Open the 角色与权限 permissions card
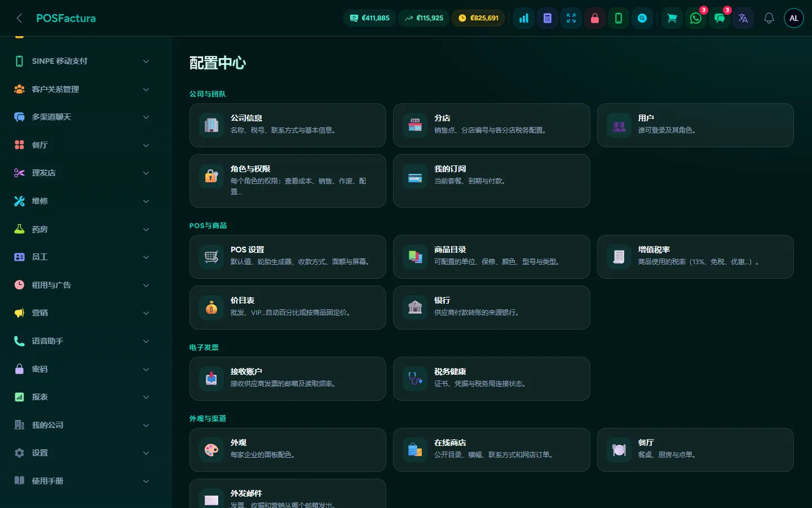The image size is (812, 508). 288,181
